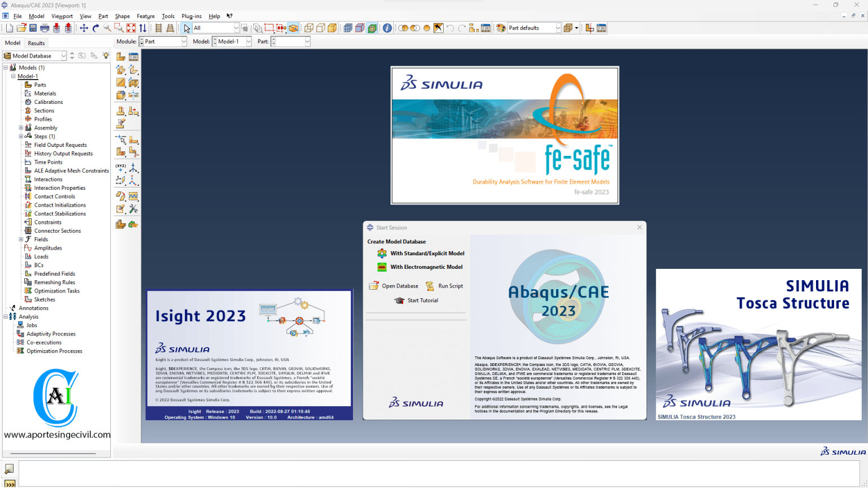The image size is (868, 488).
Task: Click the Print viewport icon
Action: [x=44, y=27]
